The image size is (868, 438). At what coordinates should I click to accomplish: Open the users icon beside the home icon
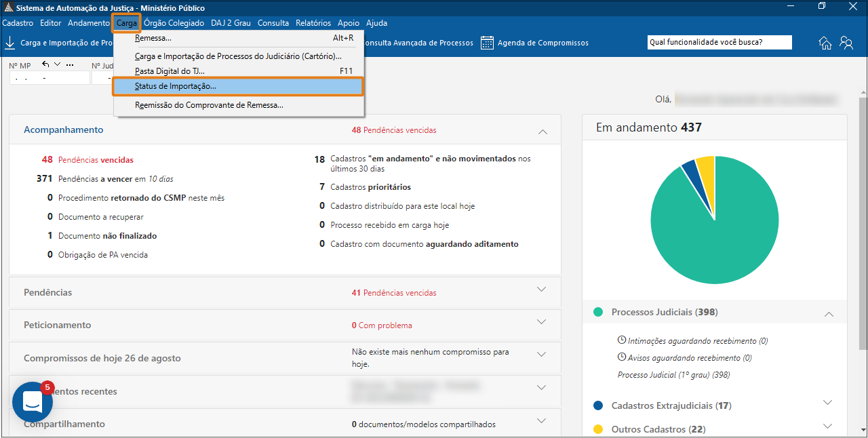[846, 43]
